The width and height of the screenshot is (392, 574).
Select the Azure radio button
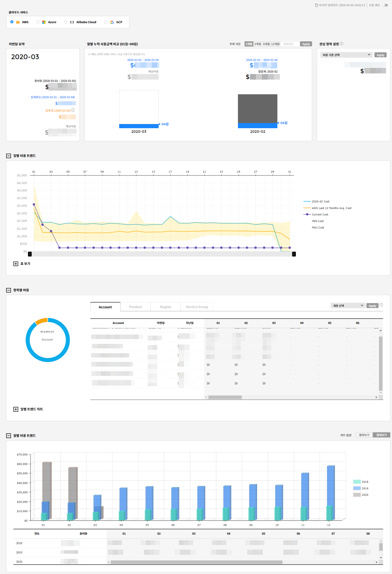point(38,22)
